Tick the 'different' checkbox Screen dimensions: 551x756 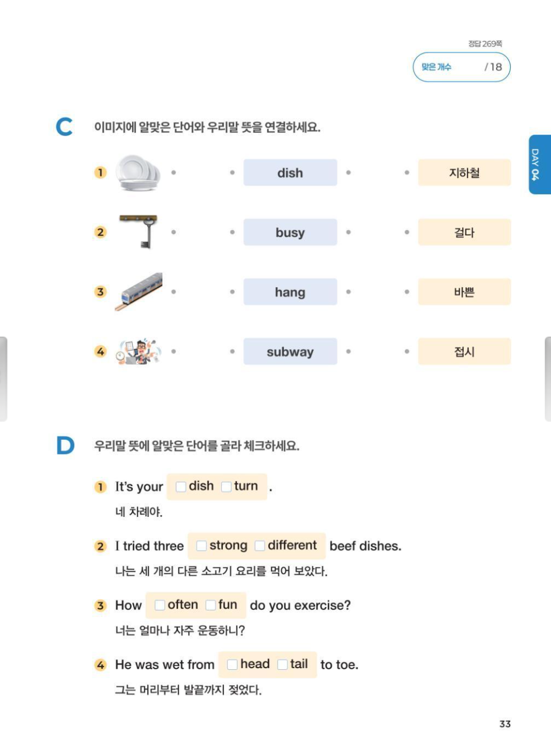(x=260, y=546)
